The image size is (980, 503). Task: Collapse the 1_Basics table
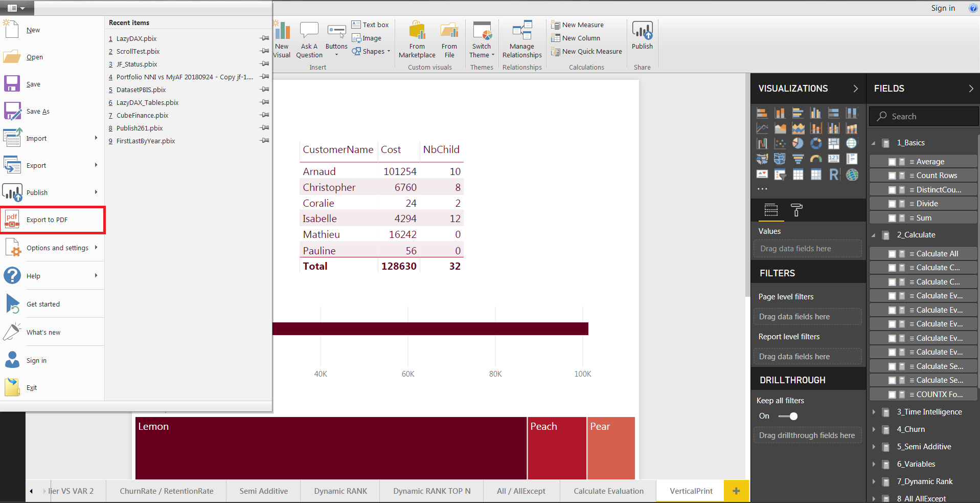(x=874, y=143)
